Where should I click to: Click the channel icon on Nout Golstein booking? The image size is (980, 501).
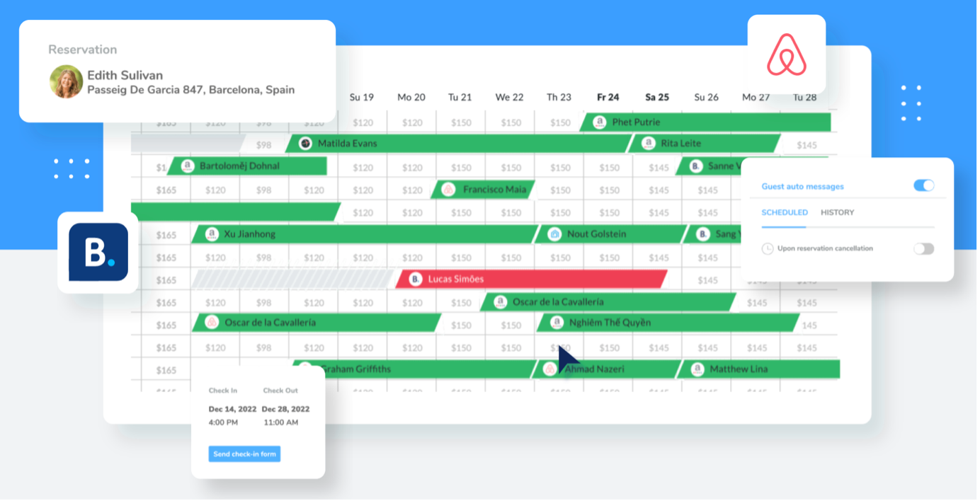coord(554,234)
